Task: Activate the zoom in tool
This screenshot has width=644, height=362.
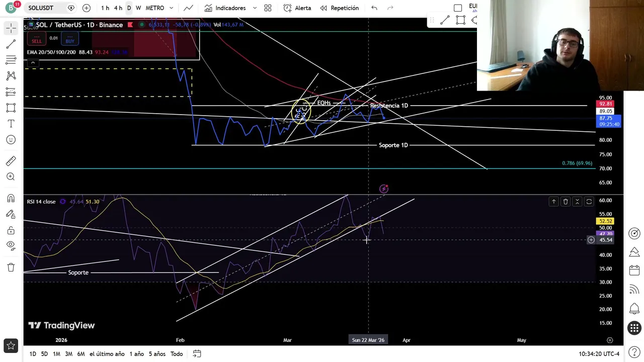Action: coord(11,176)
